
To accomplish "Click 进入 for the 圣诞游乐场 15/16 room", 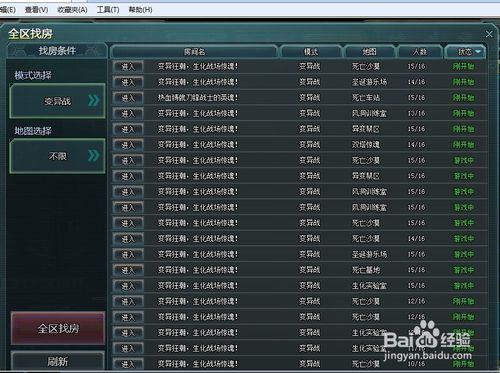I will (x=128, y=255).
